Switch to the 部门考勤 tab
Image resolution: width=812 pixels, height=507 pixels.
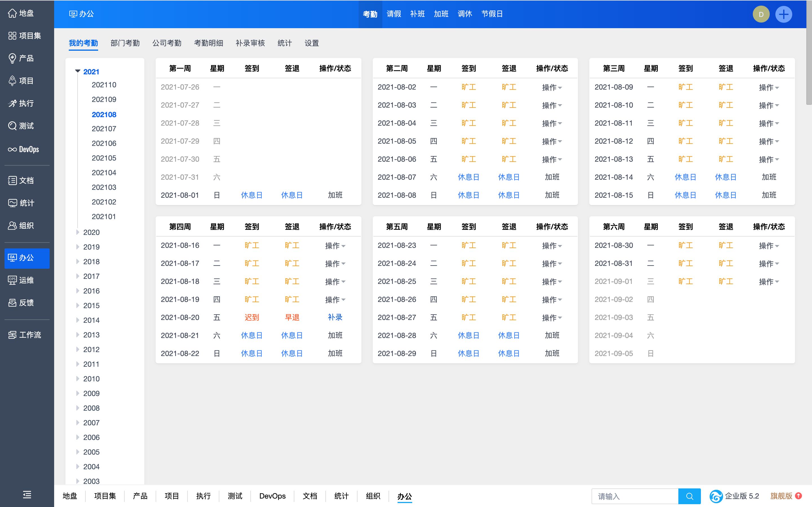pos(125,43)
